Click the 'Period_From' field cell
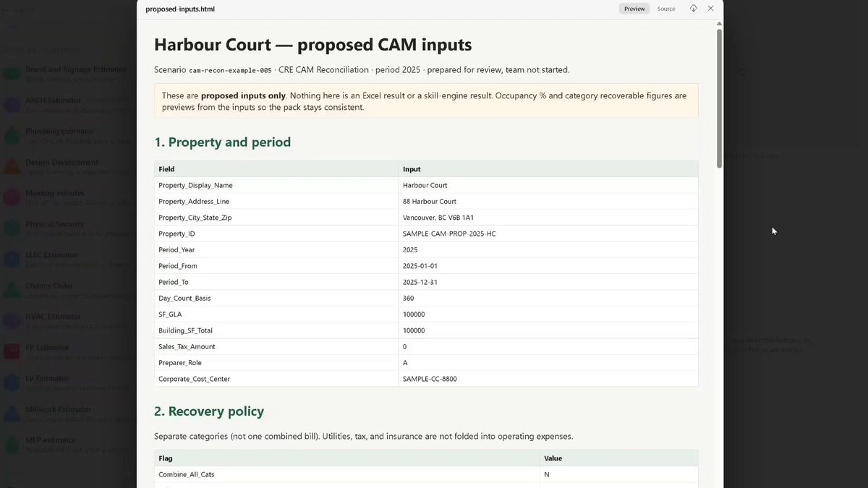The width and height of the screenshot is (868, 488). click(x=276, y=266)
